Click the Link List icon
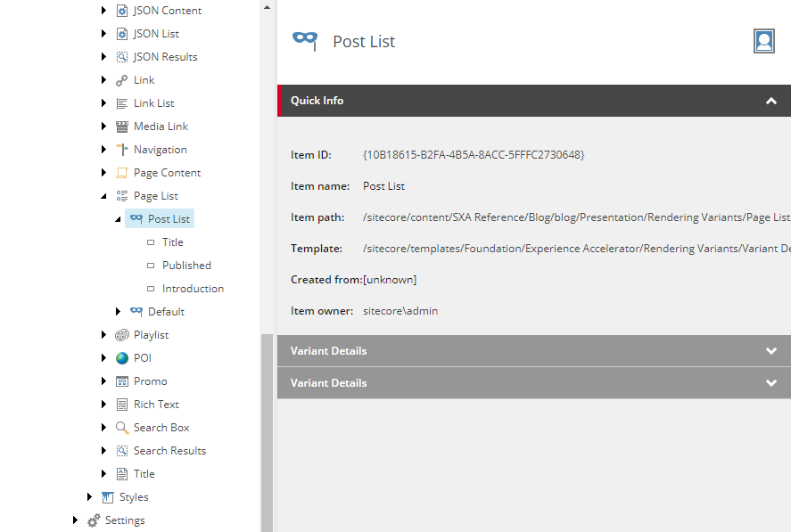 pyautogui.click(x=122, y=103)
